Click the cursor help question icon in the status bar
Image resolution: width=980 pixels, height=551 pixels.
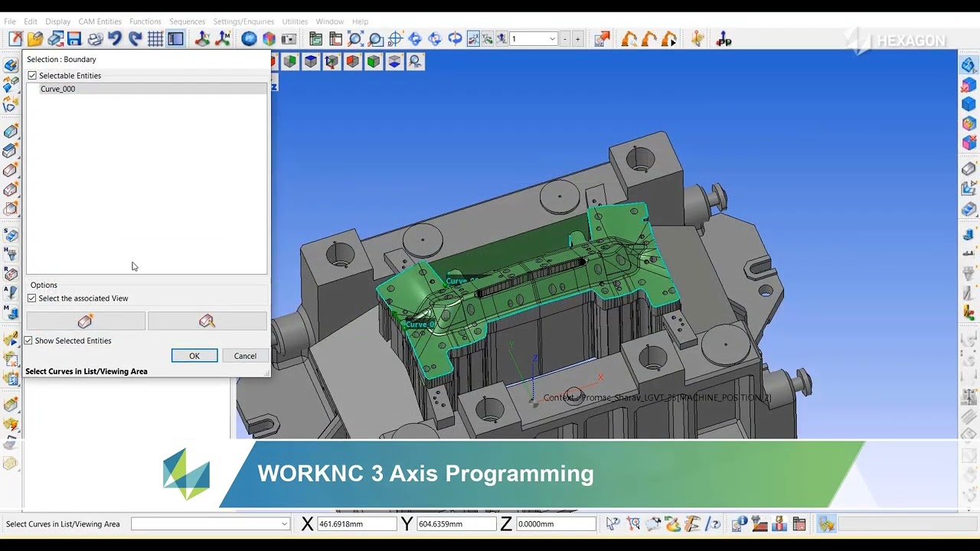[612, 524]
